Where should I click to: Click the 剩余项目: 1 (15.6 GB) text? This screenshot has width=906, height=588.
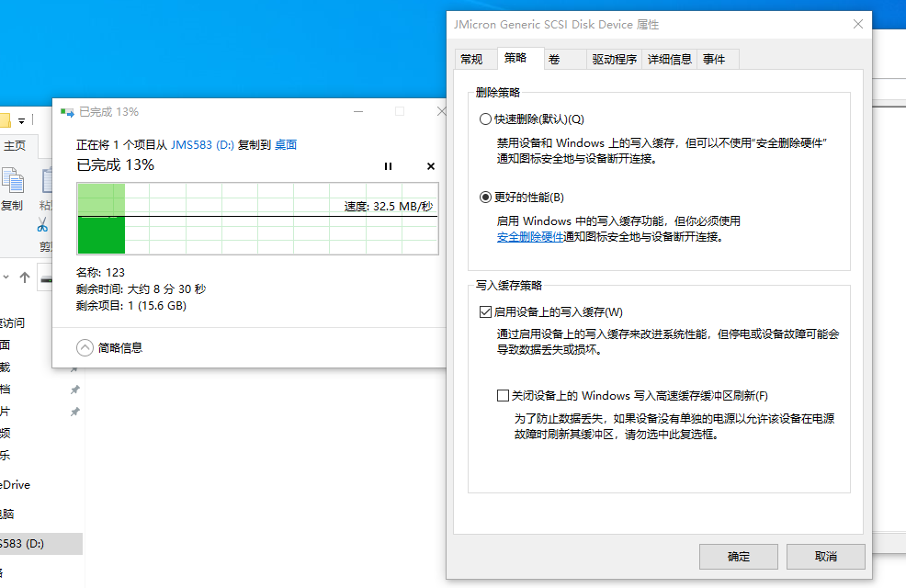[131, 306]
